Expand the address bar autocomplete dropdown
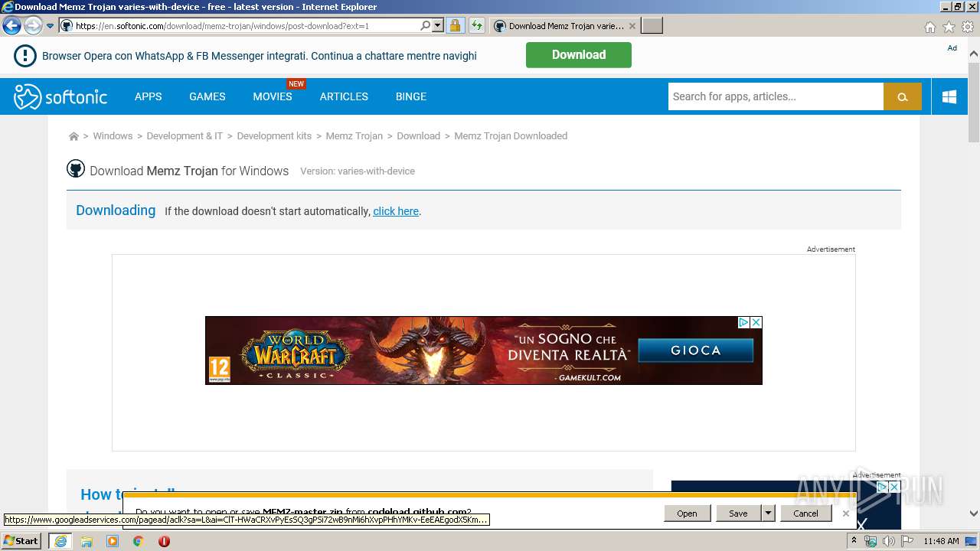Viewport: 980px width, 551px height. 438,26
